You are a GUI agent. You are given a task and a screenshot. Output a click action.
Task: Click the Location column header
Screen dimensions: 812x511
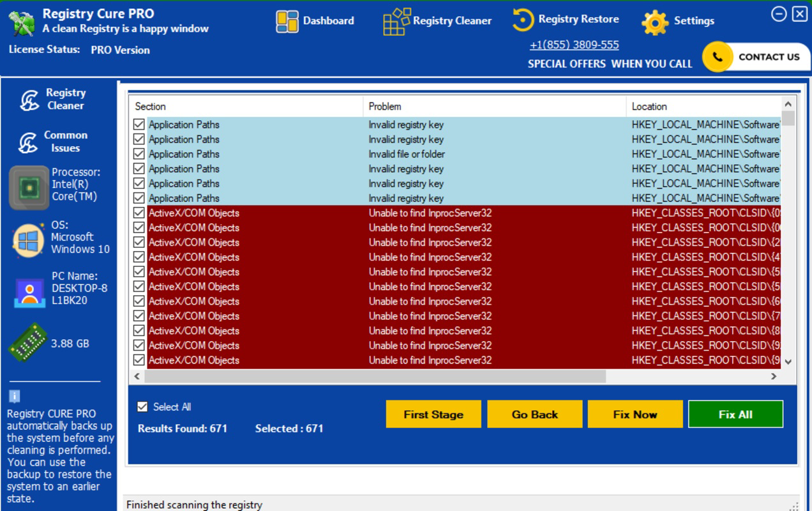703,106
